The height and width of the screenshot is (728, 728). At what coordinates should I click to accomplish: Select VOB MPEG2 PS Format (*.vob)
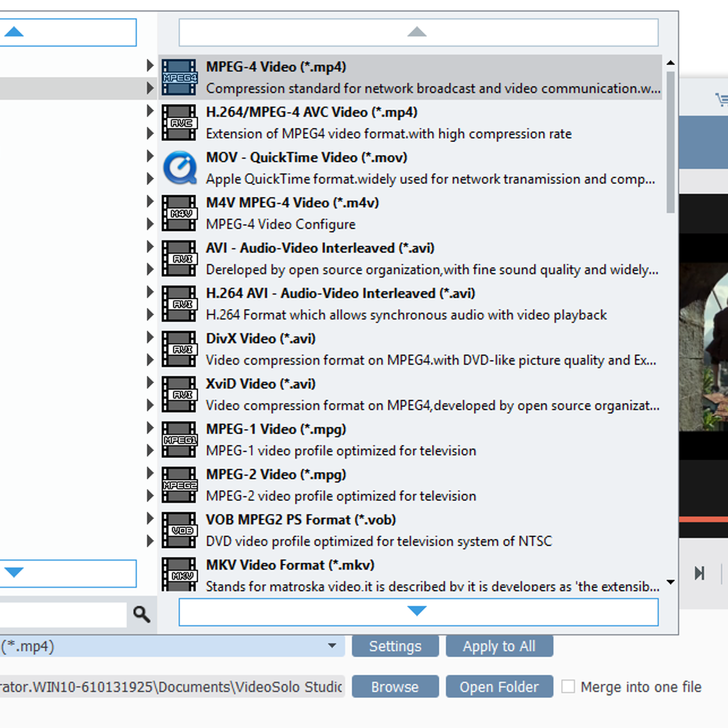click(x=410, y=530)
